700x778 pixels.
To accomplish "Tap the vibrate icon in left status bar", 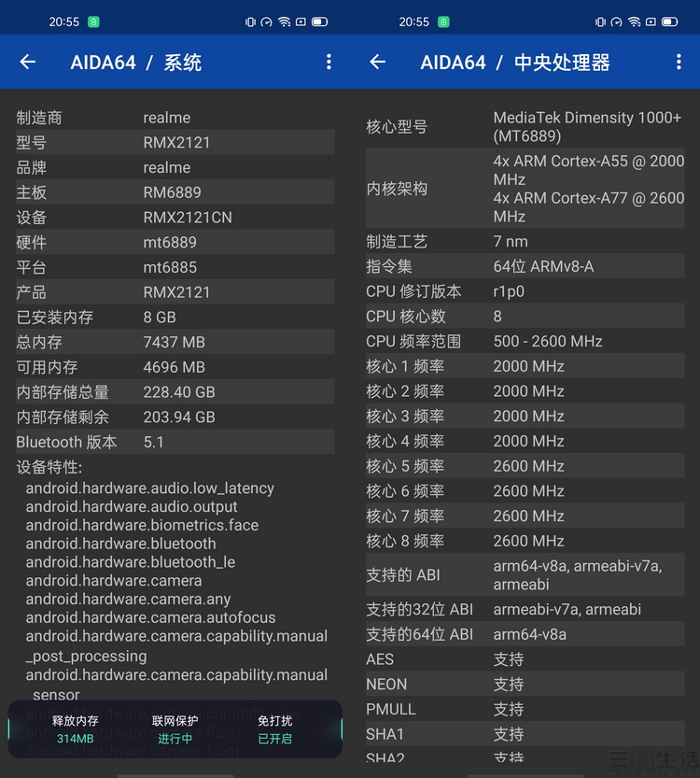I will (250, 21).
